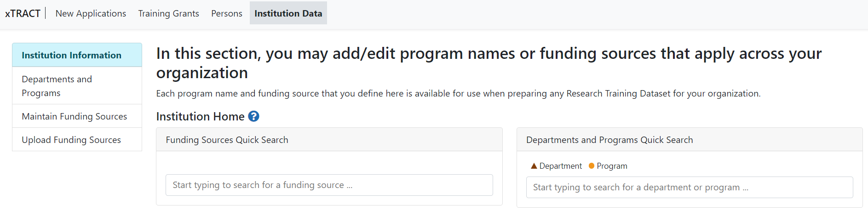Click the Funding Sources Quick Search header
The width and height of the screenshot is (868, 211).
(227, 140)
